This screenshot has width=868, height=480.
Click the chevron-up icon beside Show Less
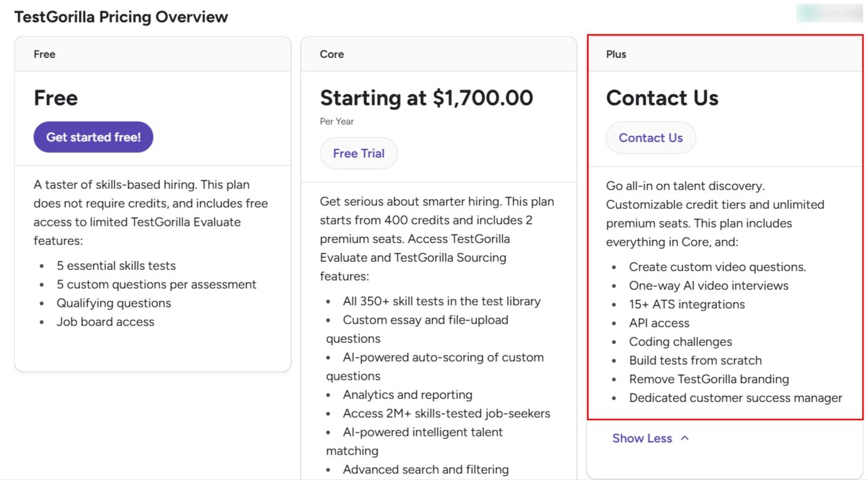coord(685,438)
